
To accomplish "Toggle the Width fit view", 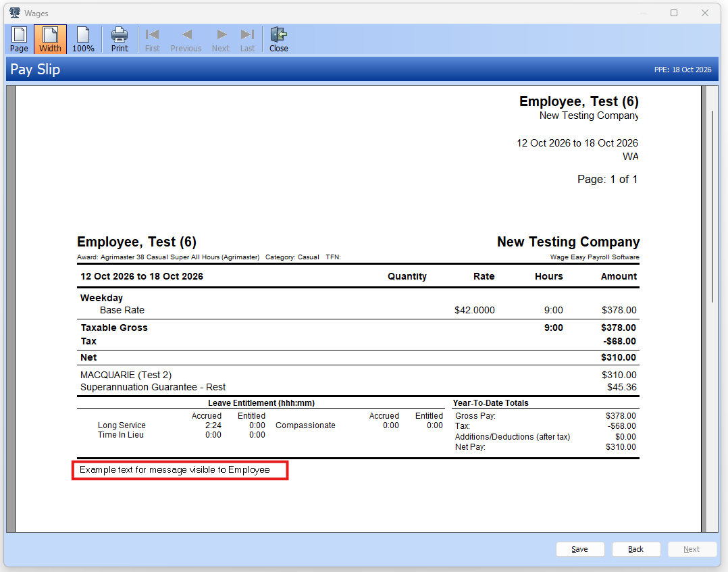I will (x=50, y=39).
